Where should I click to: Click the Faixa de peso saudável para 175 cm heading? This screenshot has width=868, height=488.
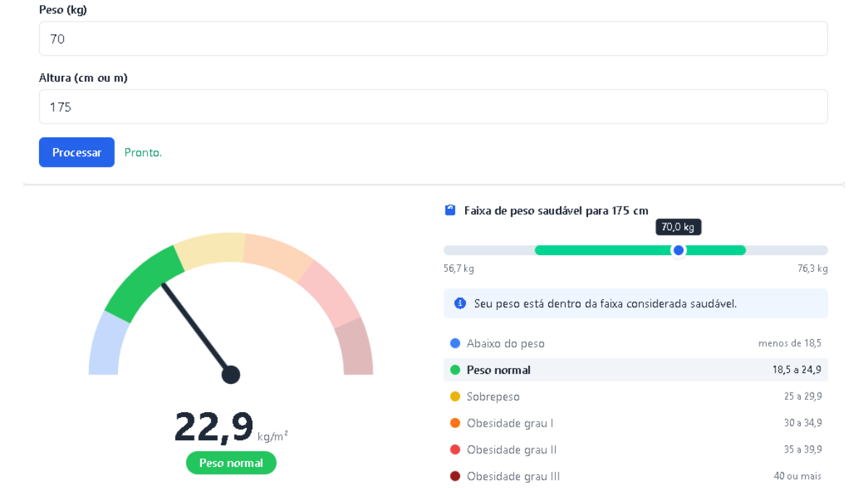pos(556,210)
